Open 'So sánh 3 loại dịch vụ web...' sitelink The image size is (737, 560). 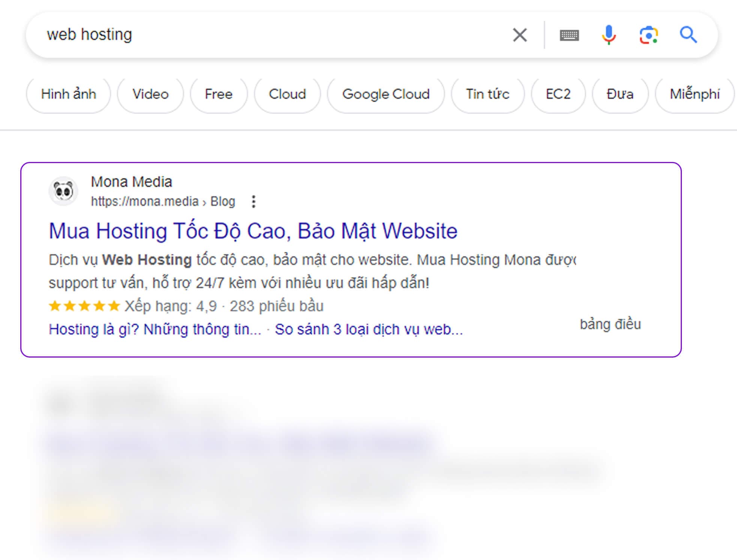tap(369, 329)
